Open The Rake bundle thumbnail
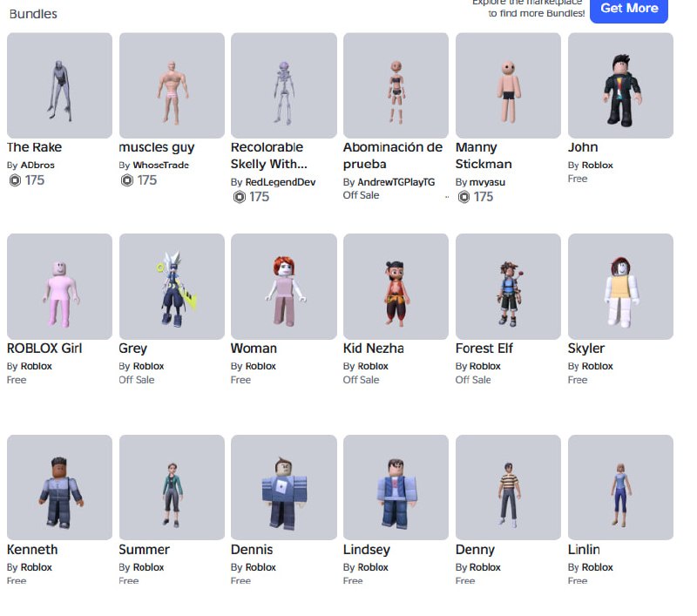The width and height of the screenshot is (697, 616). coord(59,85)
